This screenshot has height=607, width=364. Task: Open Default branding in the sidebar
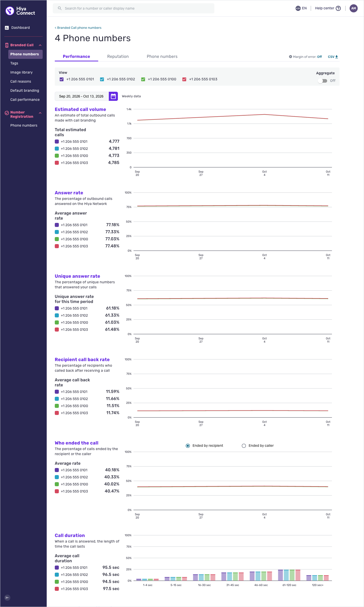point(25,91)
